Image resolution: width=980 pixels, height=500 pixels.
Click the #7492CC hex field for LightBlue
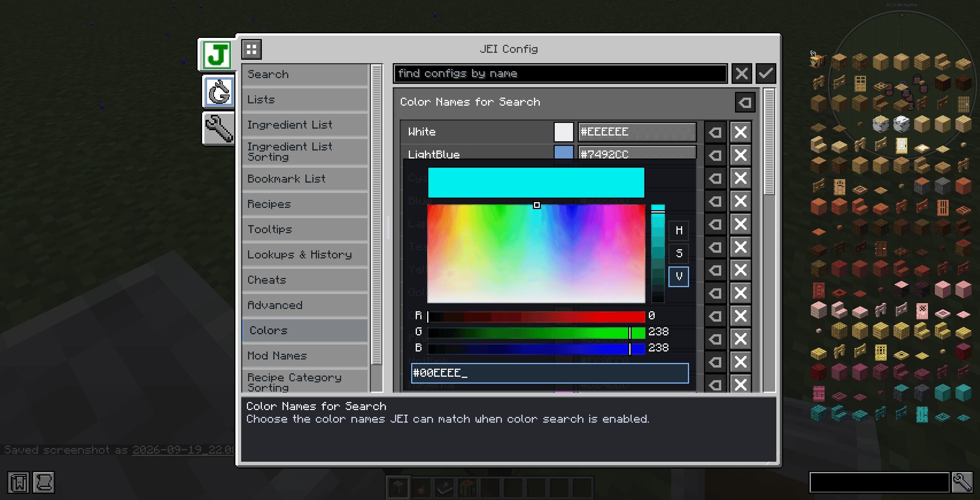click(x=637, y=153)
